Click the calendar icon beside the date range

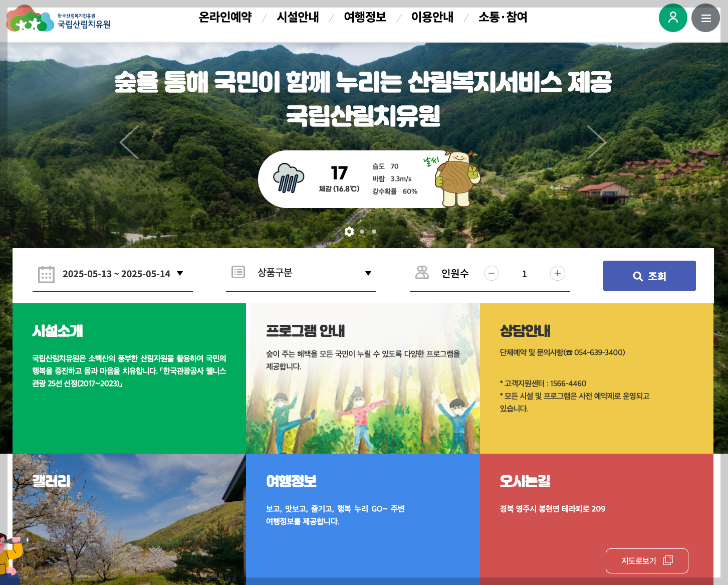point(46,274)
